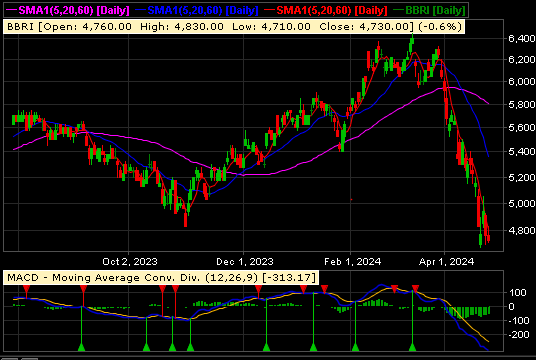Click the BBRI Open High Low Close data box
This screenshot has height=360, width=536.
pyautogui.click(x=234, y=27)
